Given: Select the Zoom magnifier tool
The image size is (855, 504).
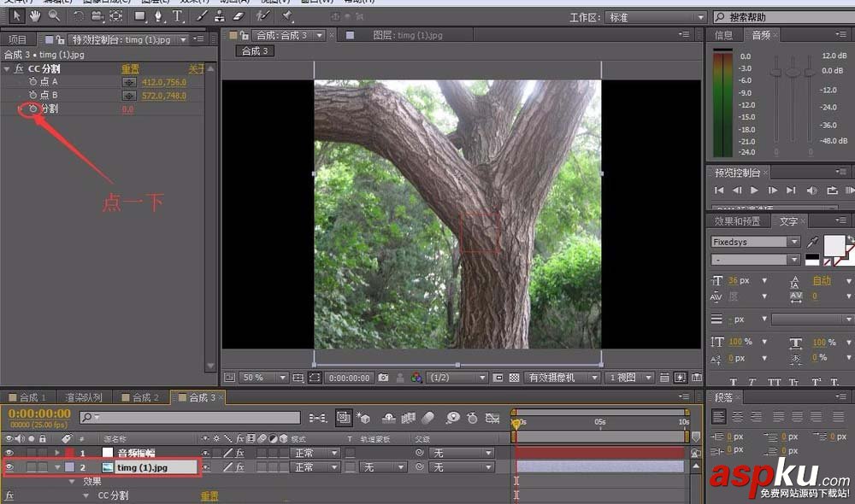Looking at the screenshot, I should tap(54, 16).
